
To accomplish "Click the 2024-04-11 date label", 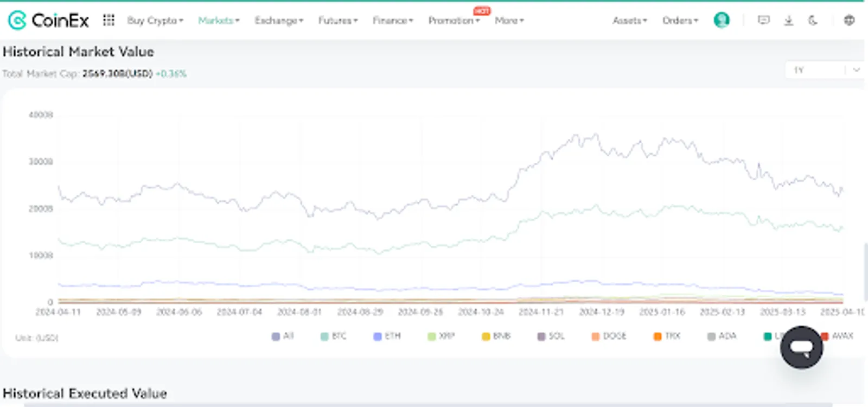I will click(x=58, y=312).
